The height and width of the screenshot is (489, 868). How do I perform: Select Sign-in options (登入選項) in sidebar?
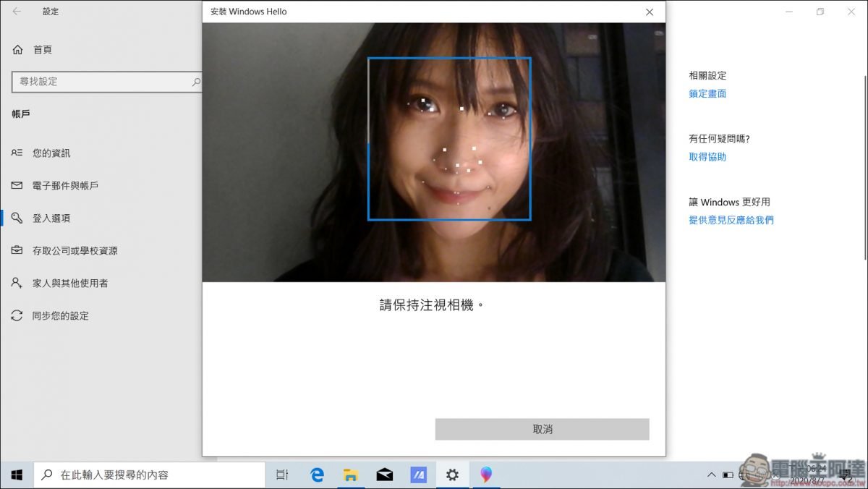pos(51,218)
